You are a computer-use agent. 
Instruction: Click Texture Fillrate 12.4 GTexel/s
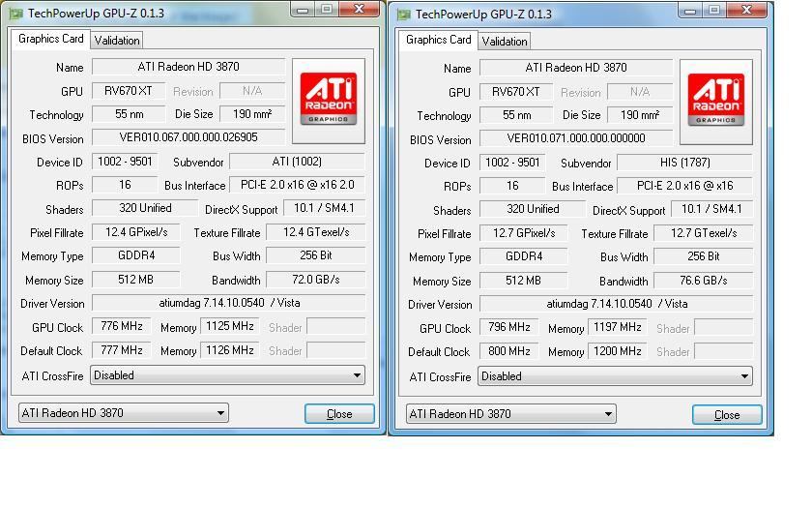315,232
